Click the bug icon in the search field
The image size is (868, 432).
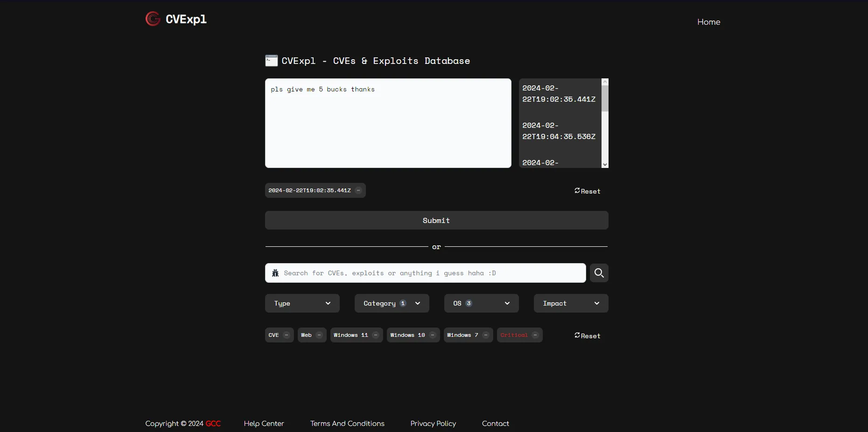point(275,273)
